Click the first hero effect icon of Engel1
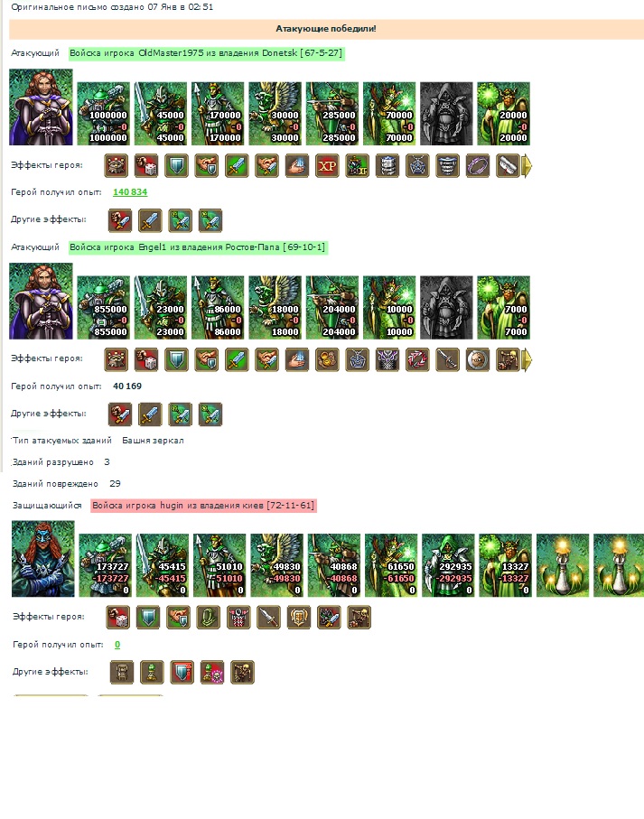The image size is (644, 819). click(117, 360)
